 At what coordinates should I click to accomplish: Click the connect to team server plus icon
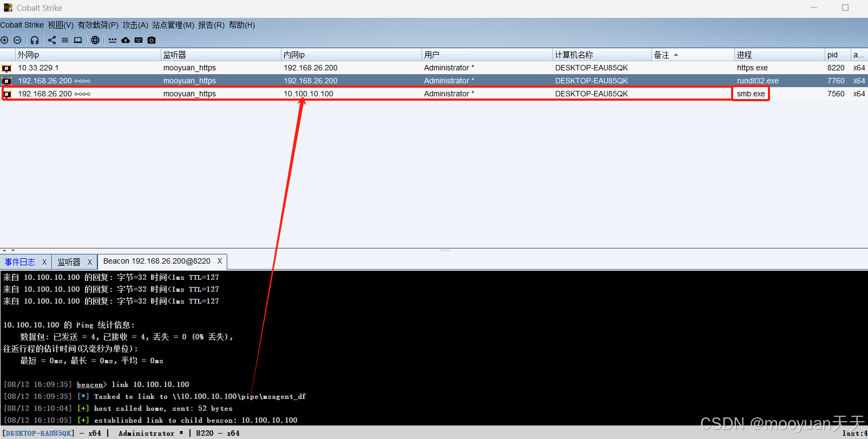click(4, 40)
